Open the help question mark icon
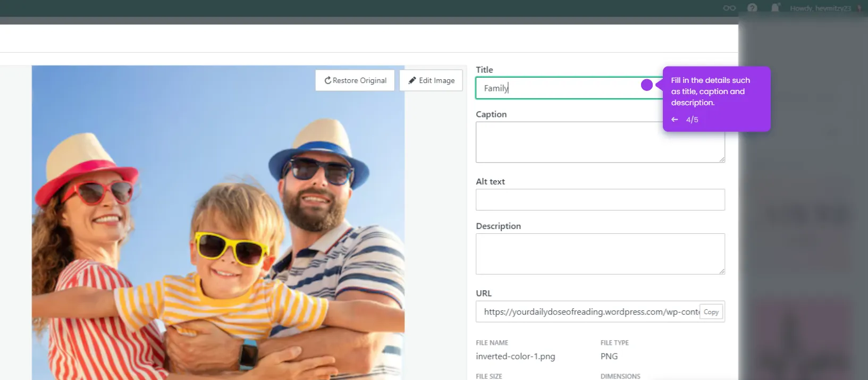Screen dimensions: 868x380 (x=752, y=8)
